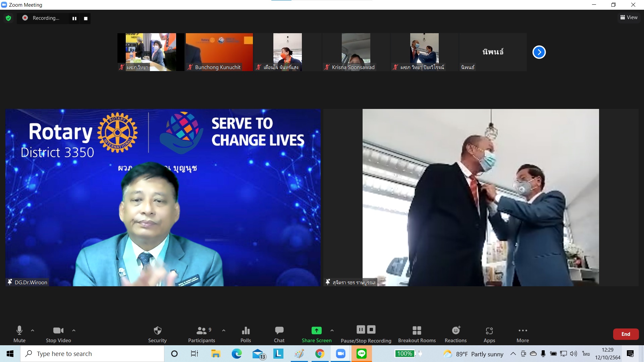
Task: Open the View layout menu
Action: click(x=629, y=17)
